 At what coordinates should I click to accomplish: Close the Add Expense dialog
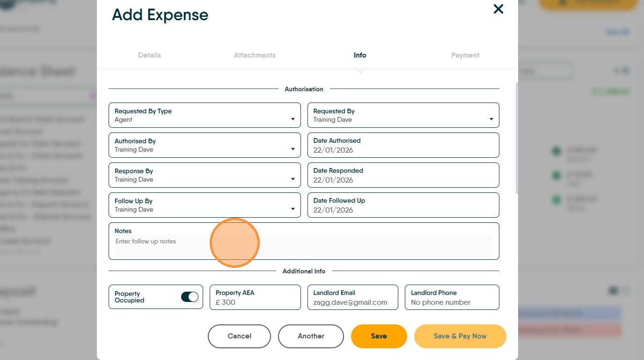pyautogui.click(x=498, y=9)
